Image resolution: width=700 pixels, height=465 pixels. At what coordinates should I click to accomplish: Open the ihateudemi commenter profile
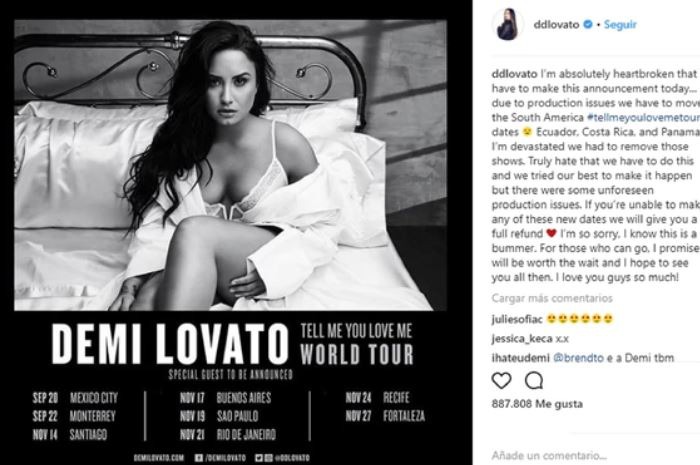pyautogui.click(x=520, y=357)
